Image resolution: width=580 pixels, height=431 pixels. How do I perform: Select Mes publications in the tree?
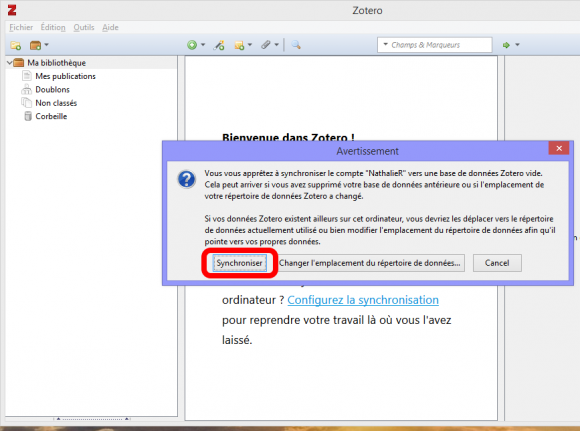coord(65,76)
